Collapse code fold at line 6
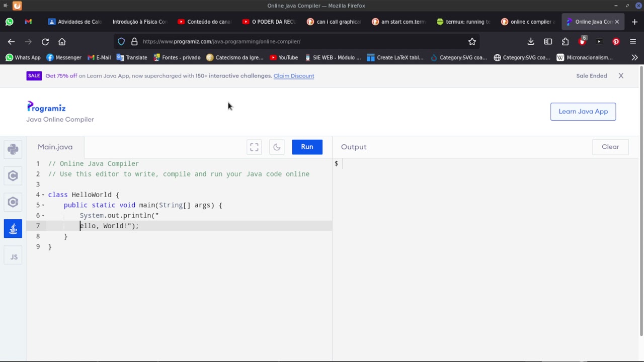The width and height of the screenshot is (644, 362). 43,216
